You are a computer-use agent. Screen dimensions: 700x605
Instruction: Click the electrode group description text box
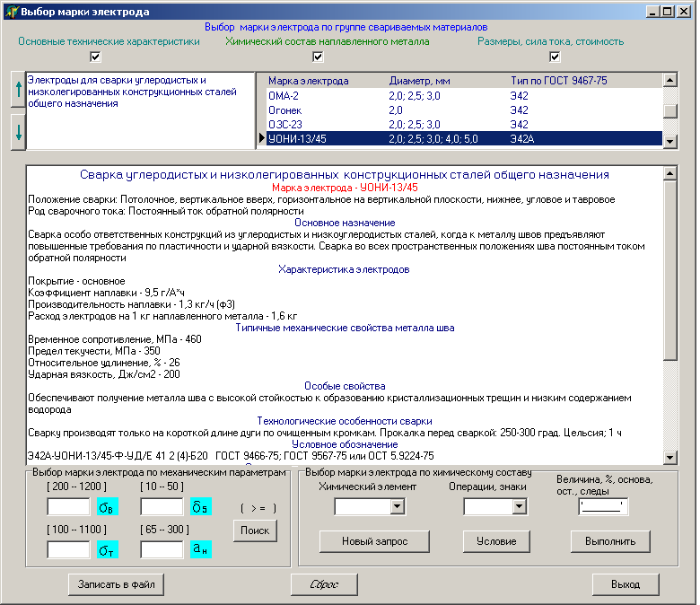141,110
